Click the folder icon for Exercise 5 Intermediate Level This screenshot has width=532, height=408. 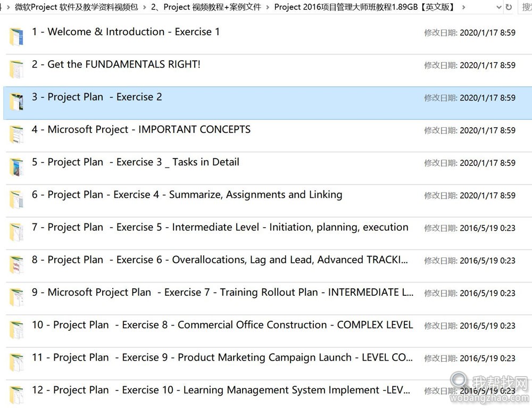coord(16,232)
